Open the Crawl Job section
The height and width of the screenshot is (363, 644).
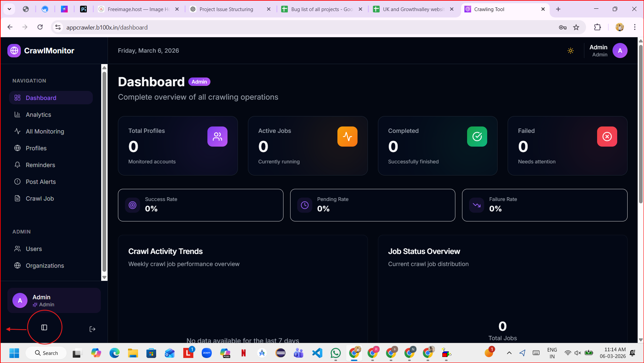[40, 199]
